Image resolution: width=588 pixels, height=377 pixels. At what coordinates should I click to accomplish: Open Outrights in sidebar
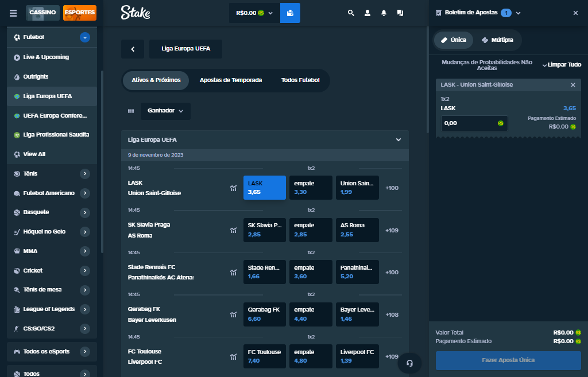point(52,77)
